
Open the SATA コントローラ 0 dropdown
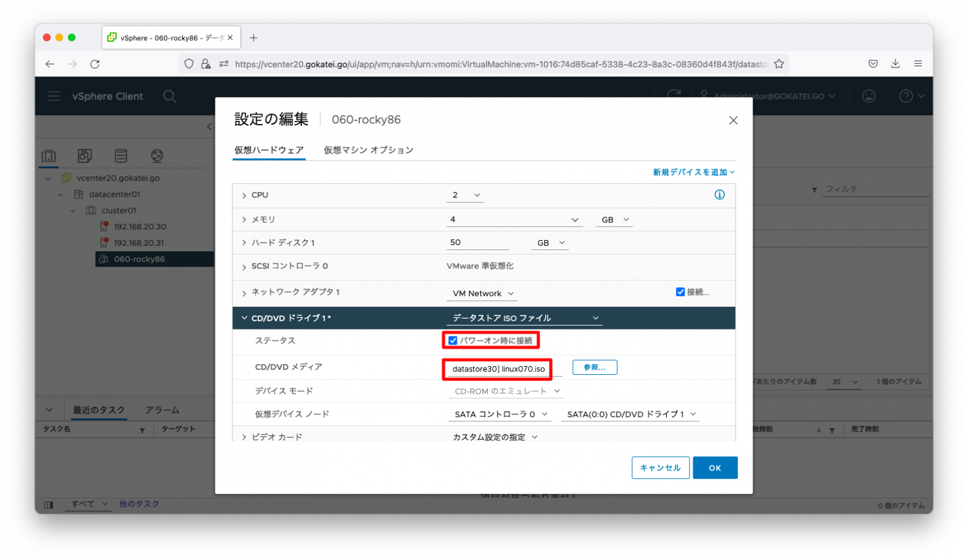click(x=500, y=414)
